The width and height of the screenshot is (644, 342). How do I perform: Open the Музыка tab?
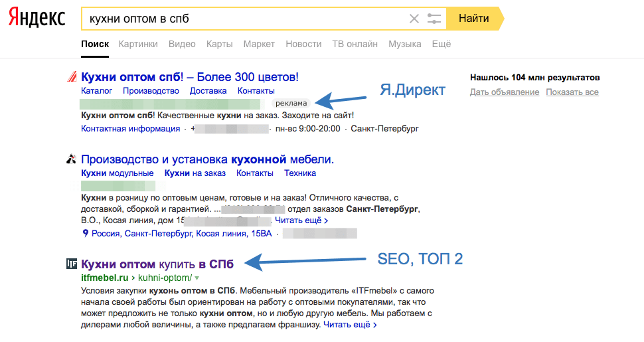pyautogui.click(x=404, y=44)
